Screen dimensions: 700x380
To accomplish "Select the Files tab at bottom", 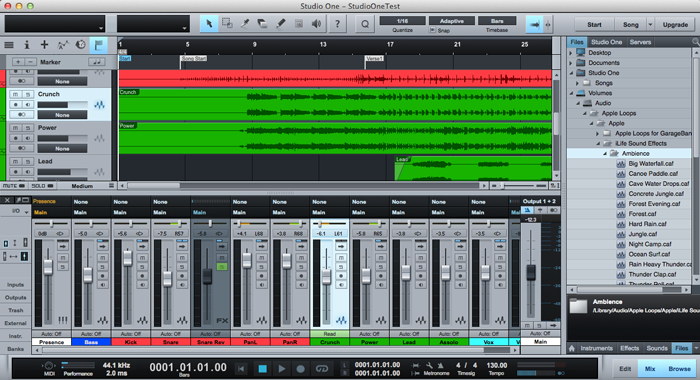I will pos(681,348).
